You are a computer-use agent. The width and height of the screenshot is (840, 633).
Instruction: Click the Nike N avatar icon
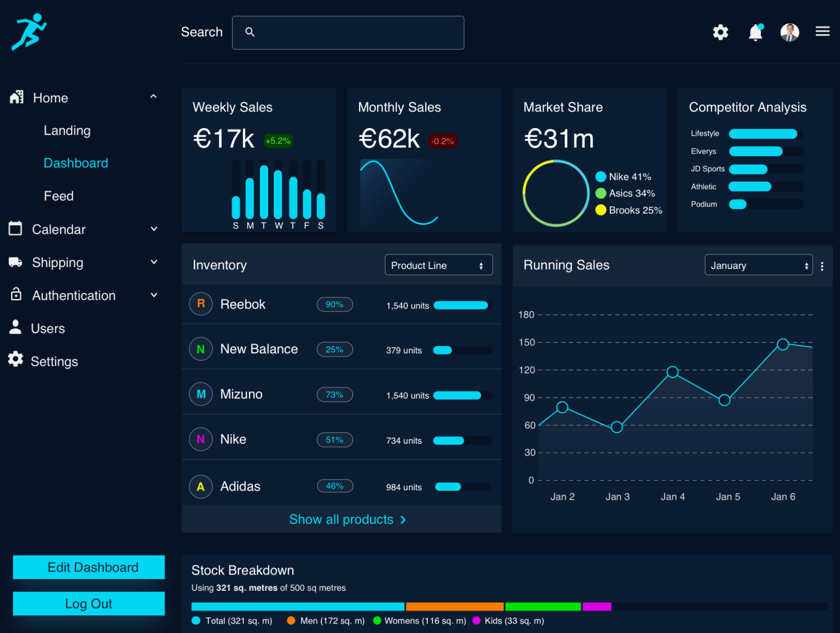(x=201, y=439)
